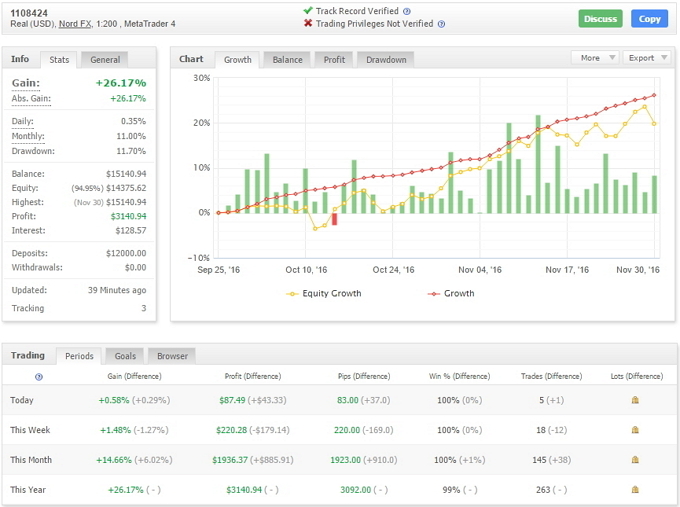Open the Goals tab in Trading

(x=125, y=356)
